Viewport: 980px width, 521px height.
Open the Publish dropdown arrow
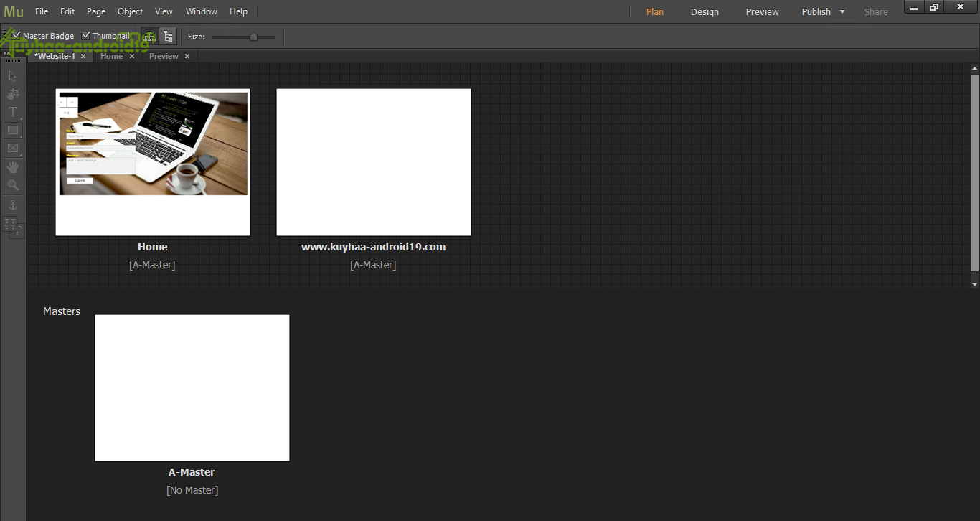click(x=842, y=11)
